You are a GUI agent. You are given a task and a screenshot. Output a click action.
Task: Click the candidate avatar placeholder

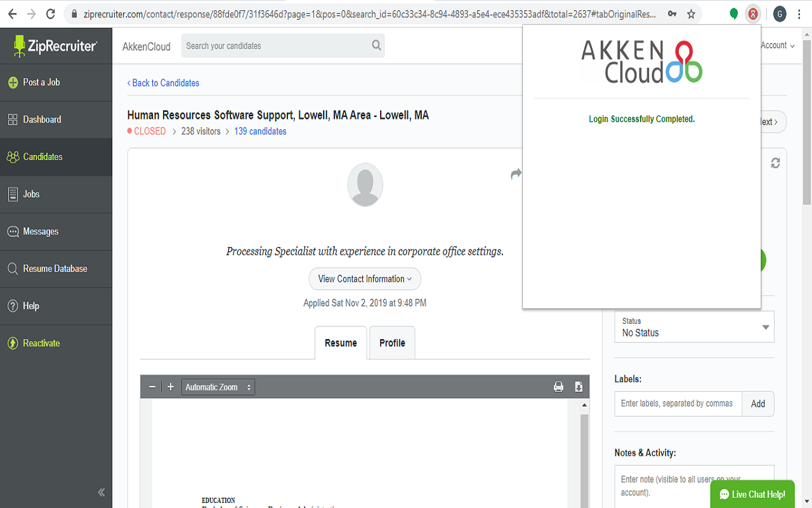pos(365,185)
